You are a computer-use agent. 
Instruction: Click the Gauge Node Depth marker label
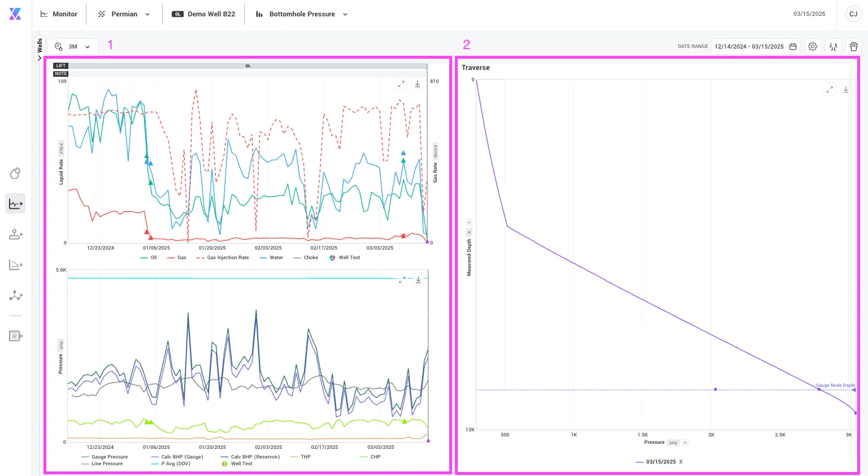(835, 385)
